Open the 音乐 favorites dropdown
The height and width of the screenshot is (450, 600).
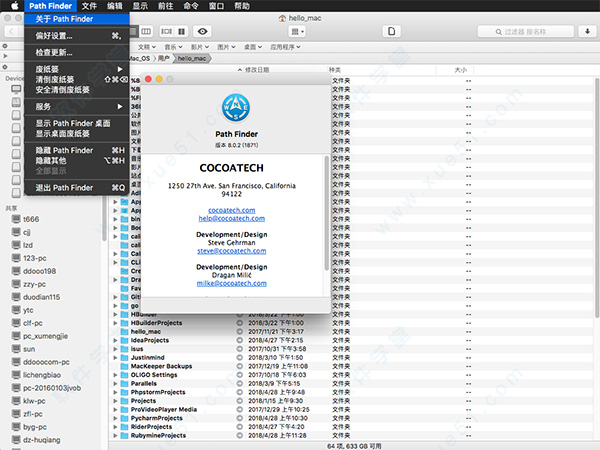point(173,47)
